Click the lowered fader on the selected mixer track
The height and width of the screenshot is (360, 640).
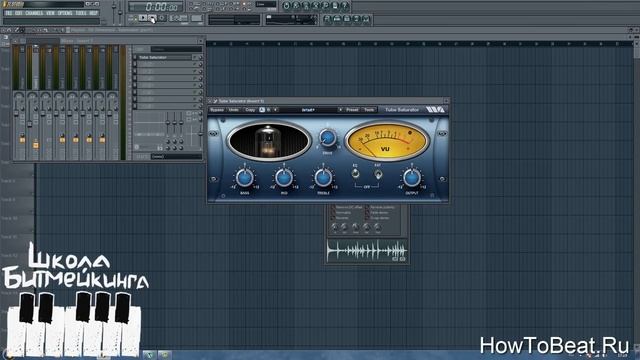pyautogui.click(x=30, y=123)
